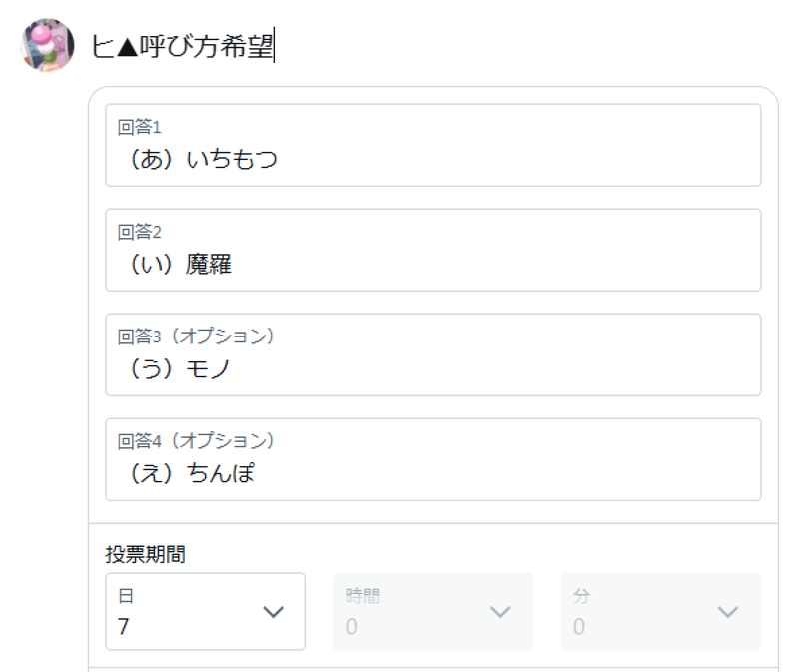
Task: Click the chevron arrow in the 日 selector
Action: pyautogui.click(x=273, y=612)
